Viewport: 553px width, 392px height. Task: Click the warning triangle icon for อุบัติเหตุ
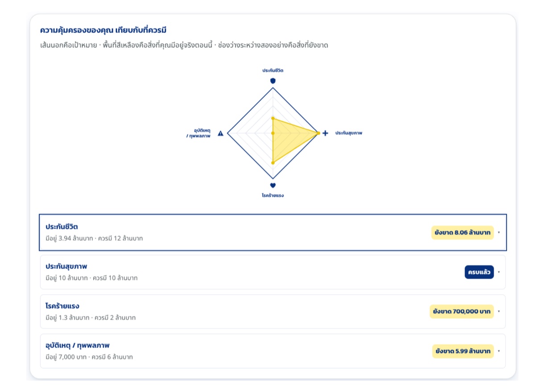click(x=221, y=133)
